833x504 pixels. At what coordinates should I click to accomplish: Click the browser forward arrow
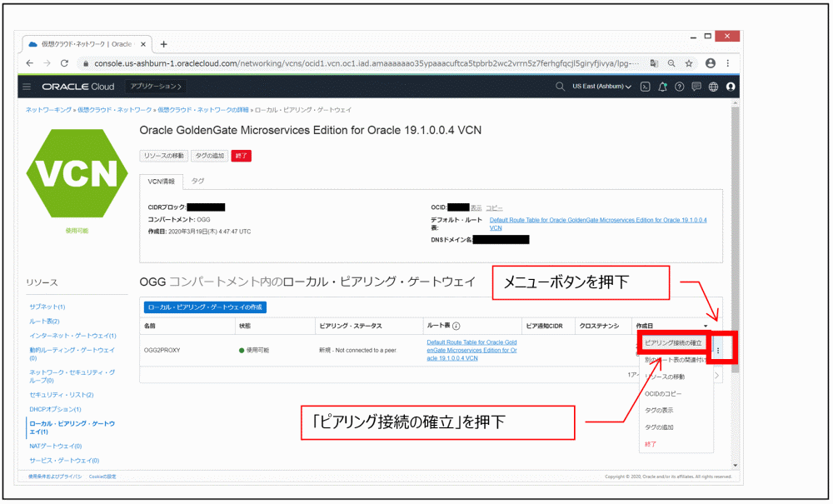47,63
